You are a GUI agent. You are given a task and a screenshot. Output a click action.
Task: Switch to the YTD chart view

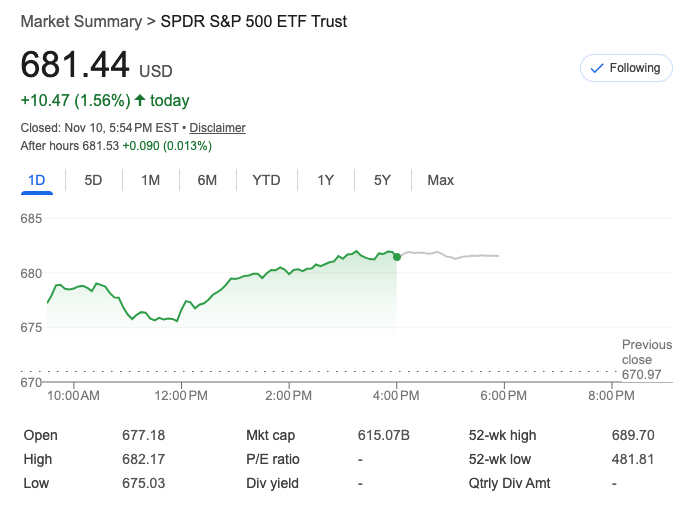pos(266,180)
